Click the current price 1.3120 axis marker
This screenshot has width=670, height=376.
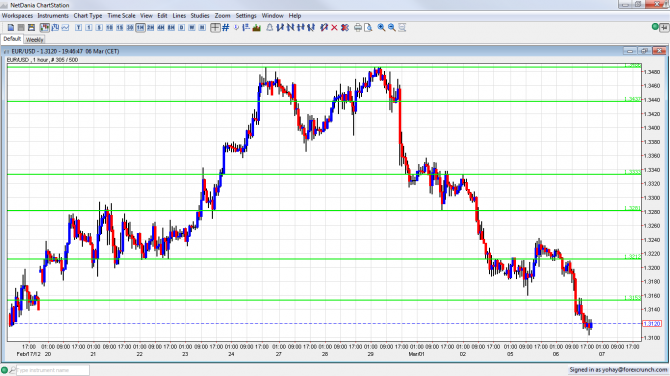(652, 324)
